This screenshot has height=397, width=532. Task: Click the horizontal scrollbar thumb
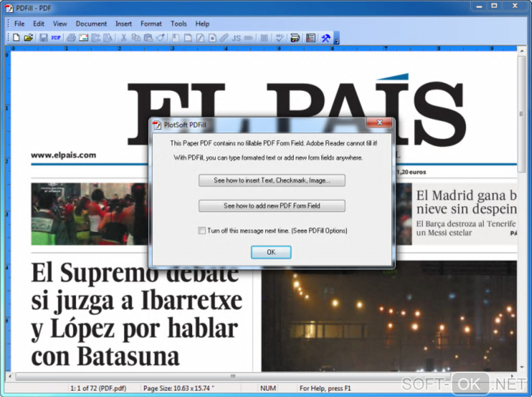pos(233,376)
